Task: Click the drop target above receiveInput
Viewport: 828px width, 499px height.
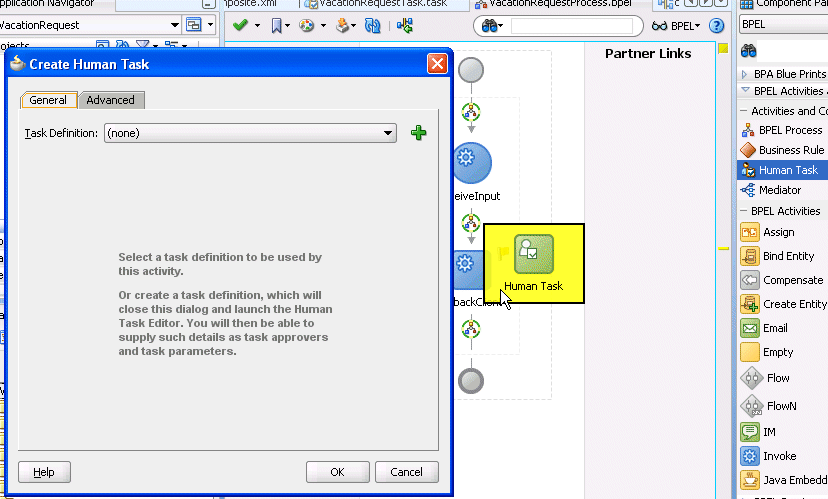Action: pyautogui.click(x=471, y=112)
